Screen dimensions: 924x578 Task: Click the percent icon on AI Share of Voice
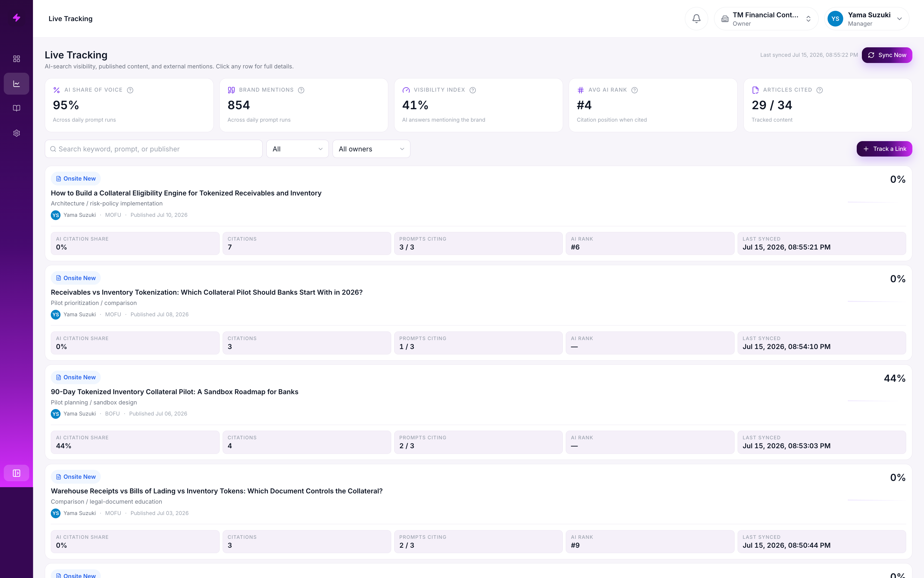coord(56,90)
